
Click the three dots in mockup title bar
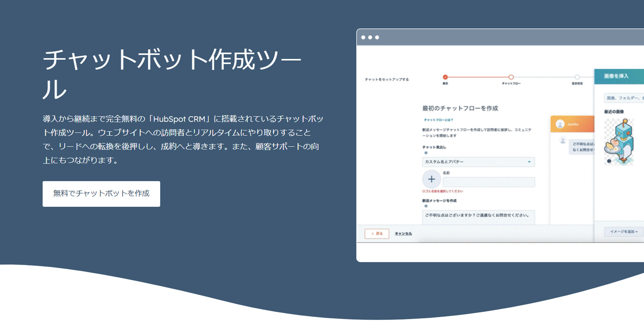tap(370, 37)
